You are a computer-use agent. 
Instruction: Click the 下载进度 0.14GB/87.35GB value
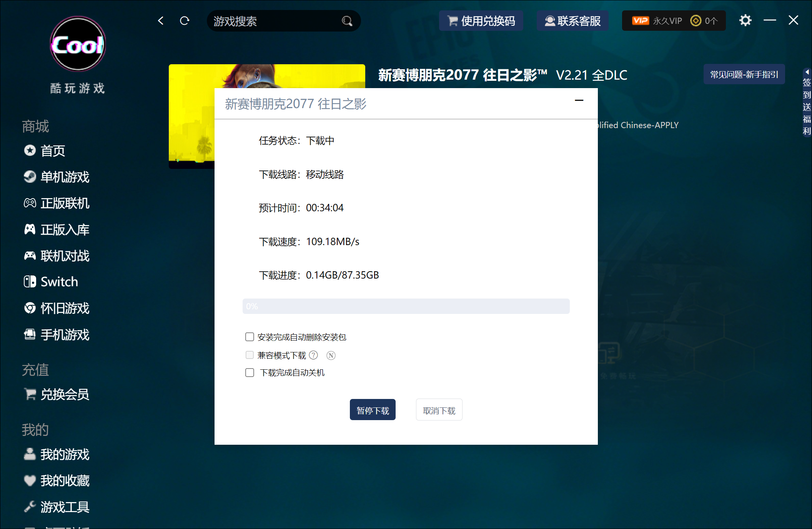pyautogui.click(x=342, y=275)
